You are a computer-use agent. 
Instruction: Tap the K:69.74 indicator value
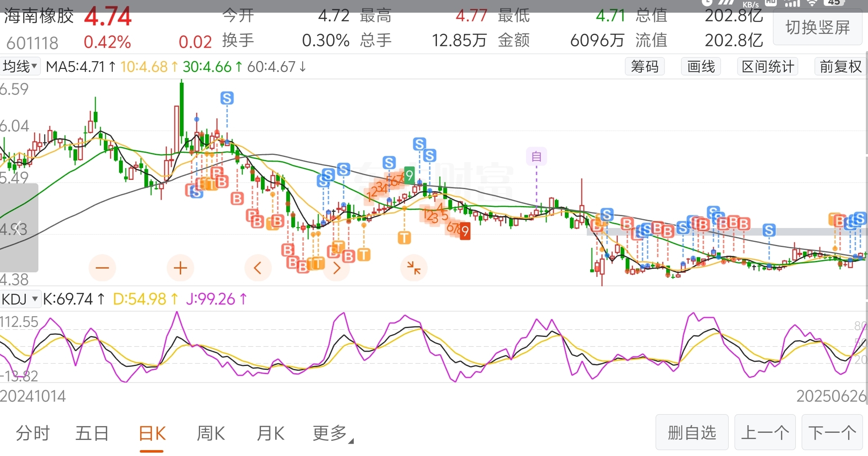(73, 299)
